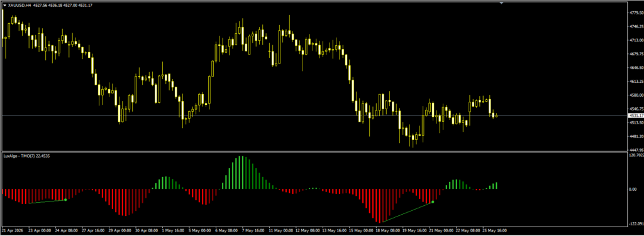Select the green divergence dot near 21 May
644x236 pixels.
point(433,202)
